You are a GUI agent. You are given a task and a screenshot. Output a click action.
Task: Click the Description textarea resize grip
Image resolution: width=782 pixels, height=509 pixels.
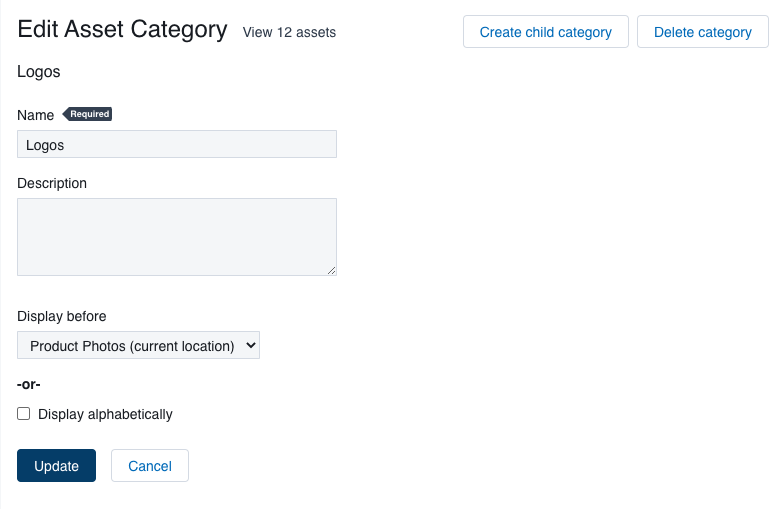point(332,271)
